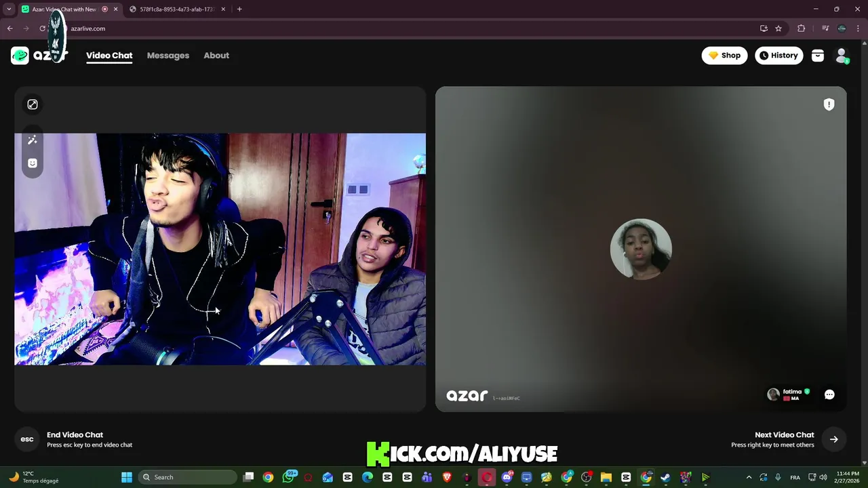
Task: Click fatima's small profile avatar
Action: (773, 394)
